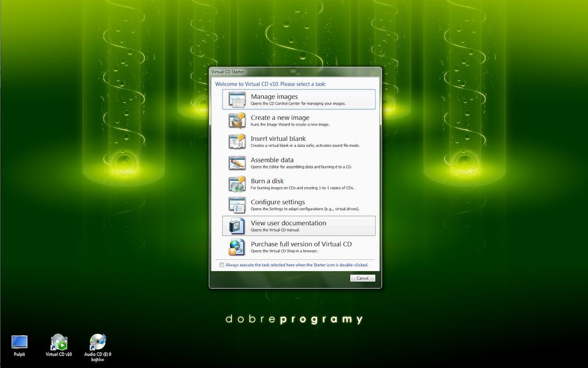Screen dimensions: 588x368
Task: Click the Create a new image icon
Action: pos(237,121)
